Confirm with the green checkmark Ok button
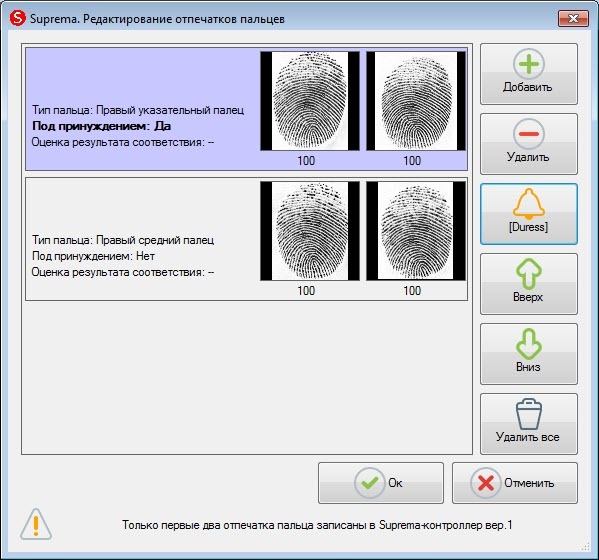The image size is (599, 560). [x=381, y=483]
